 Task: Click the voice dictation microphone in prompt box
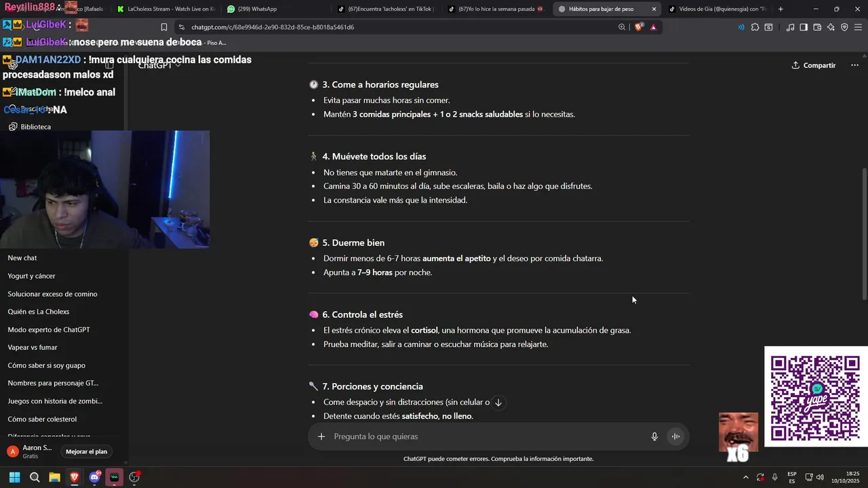pos(654,436)
